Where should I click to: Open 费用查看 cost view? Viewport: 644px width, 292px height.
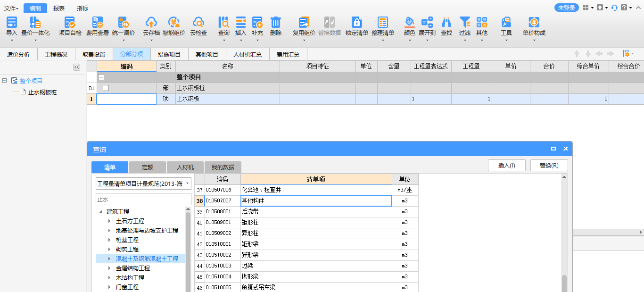coord(98,27)
